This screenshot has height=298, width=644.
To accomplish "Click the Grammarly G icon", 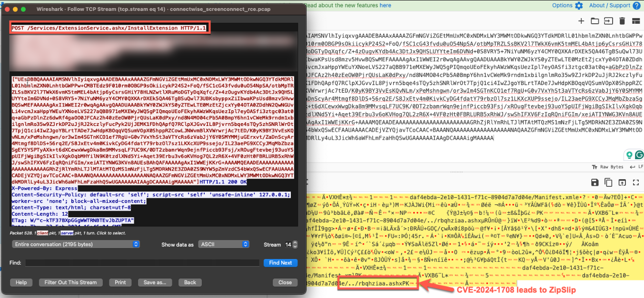I will [639, 155].
